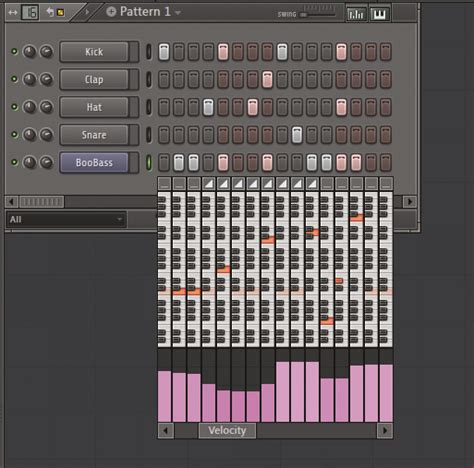Click the lowest orange note in the keyboard editor
Viewport: 474px width, 468px height.
click(327, 321)
